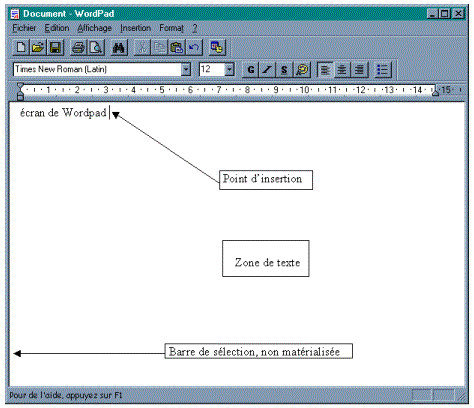Toggle underline with the S button
The height and width of the screenshot is (408, 474).
284,70
